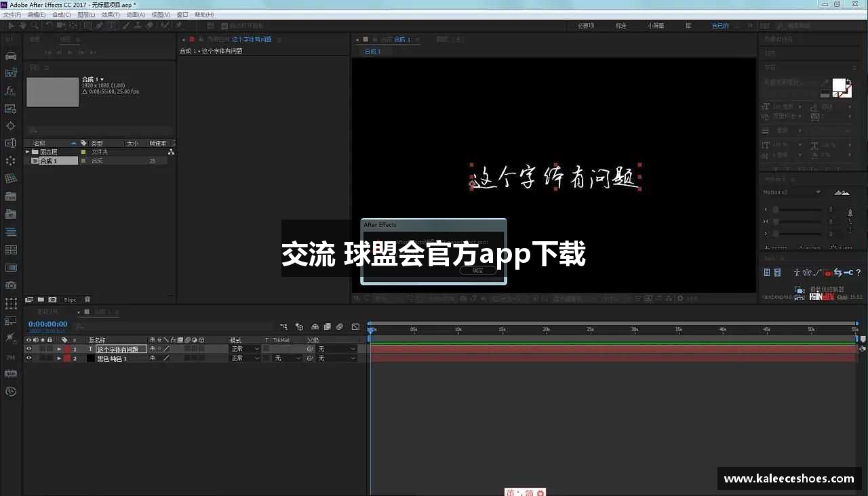Click the clock history icon in sidebar
Viewport: 868px width, 496px height.
click(x=11, y=392)
